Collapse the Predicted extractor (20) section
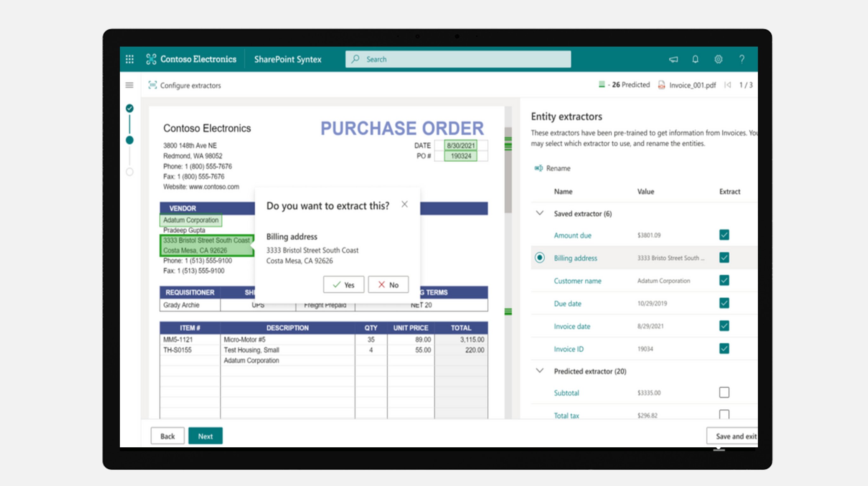868x486 pixels. click(540, 371)
